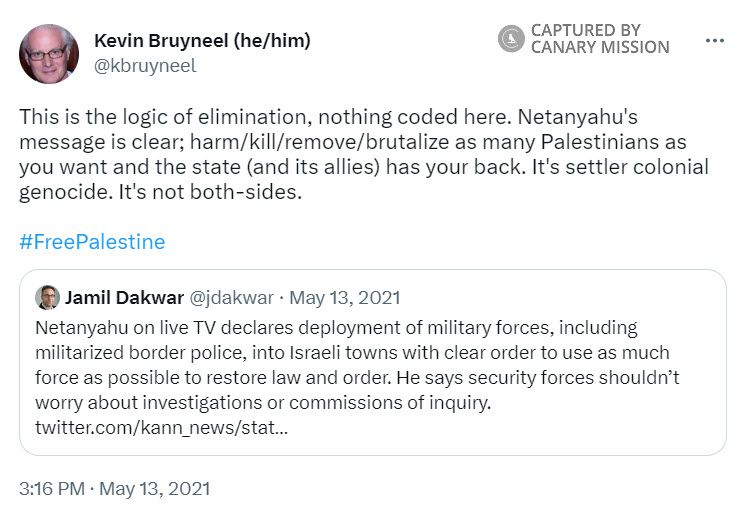Click the May 13, 2021 date below the tweet
Screen dimensions: 745x513
click(x=157, y=490)
